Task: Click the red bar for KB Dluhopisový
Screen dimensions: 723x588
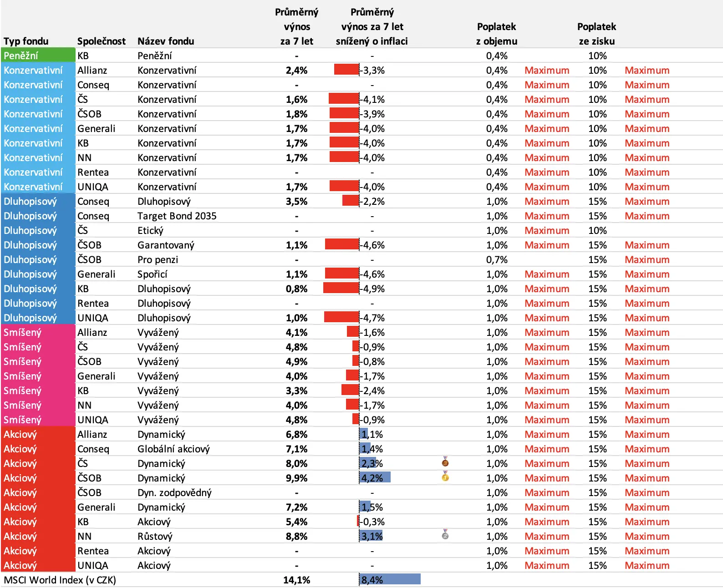Action: (341, 289)
